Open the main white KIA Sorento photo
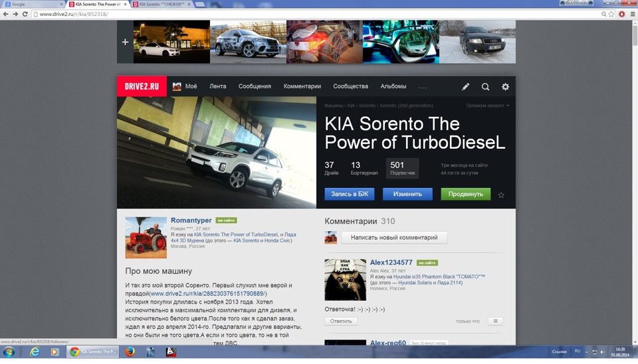 coord(217,153)
